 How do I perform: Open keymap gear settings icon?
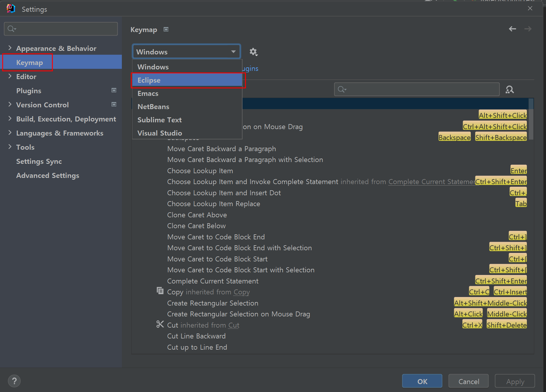(x=253, y=52)
